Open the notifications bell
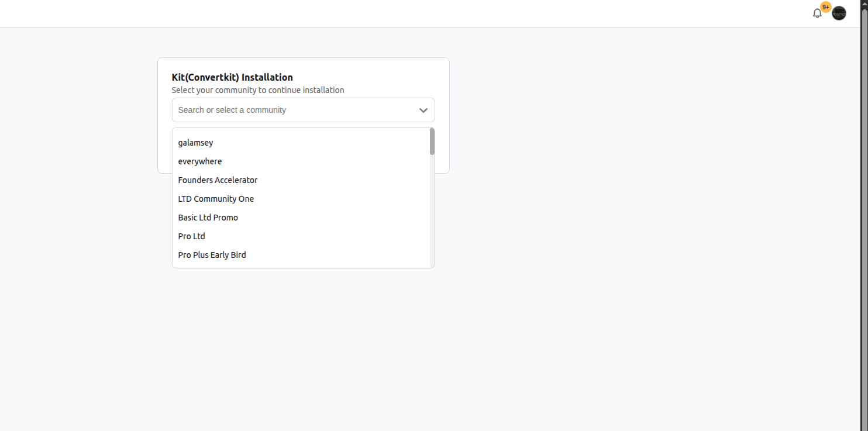This screenshot has width=868, height=431. 817,13
